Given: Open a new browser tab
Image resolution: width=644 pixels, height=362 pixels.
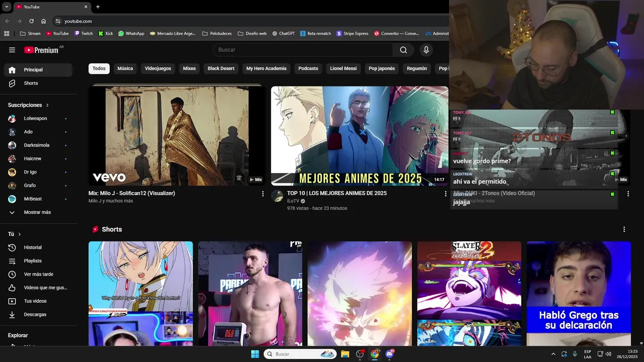Looking at the screenshot, I should [98, 7].
